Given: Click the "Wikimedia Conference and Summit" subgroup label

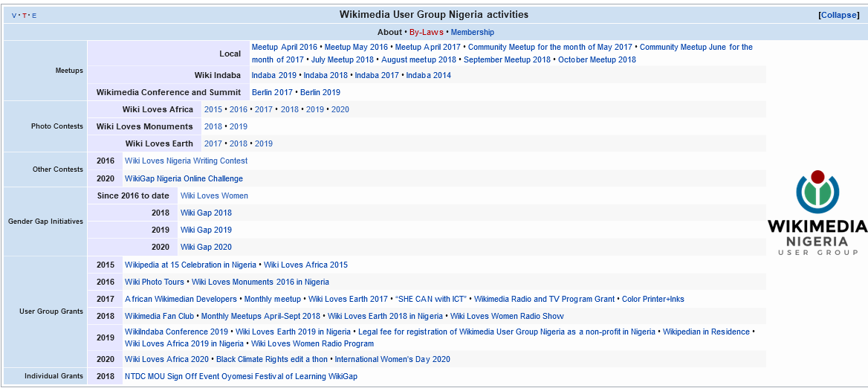Looking at the screenshot, I should [x=168, y=92].
